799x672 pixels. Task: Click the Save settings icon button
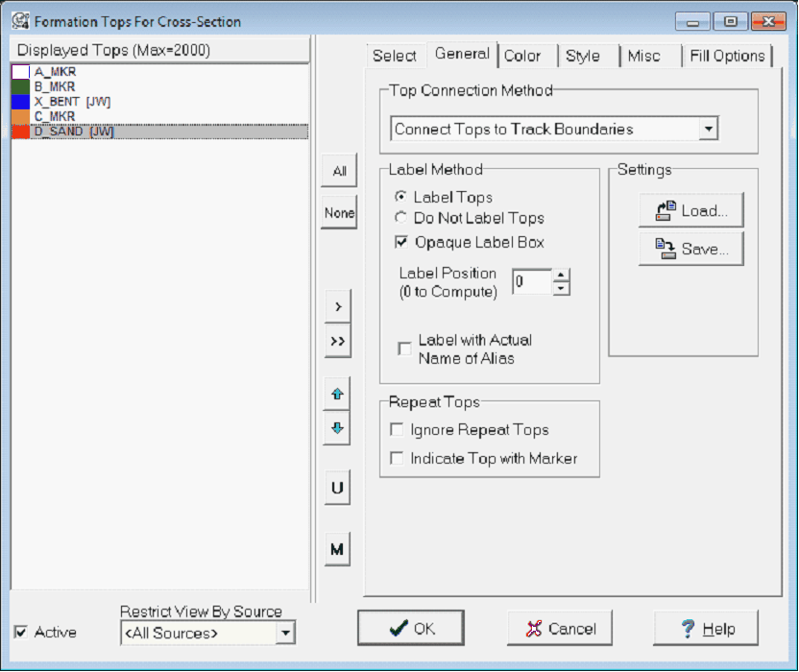690,248
